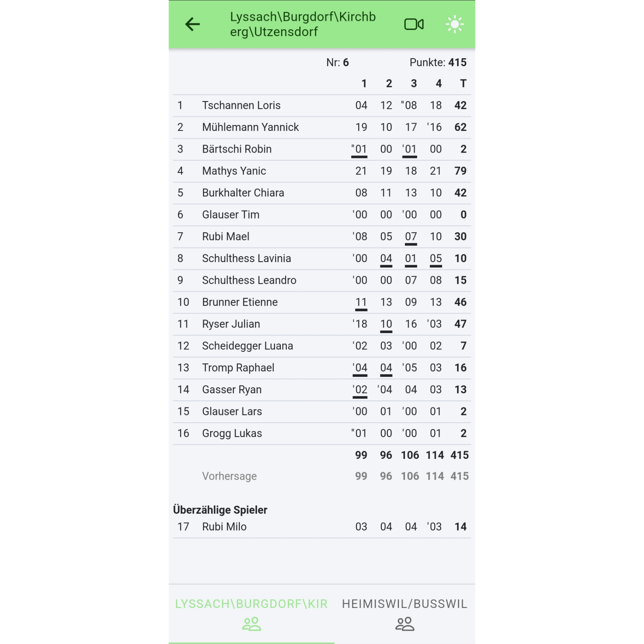Image resolution: width=644 pixels, height=644 pixels.
Task: Select column header T for totals
Action: pos(463,83)
